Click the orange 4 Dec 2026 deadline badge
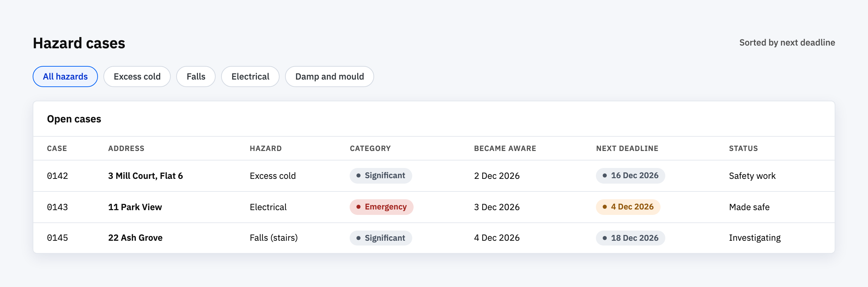This screenshot has height=287, width=868. pyautogui.click(x=628, y=207)
